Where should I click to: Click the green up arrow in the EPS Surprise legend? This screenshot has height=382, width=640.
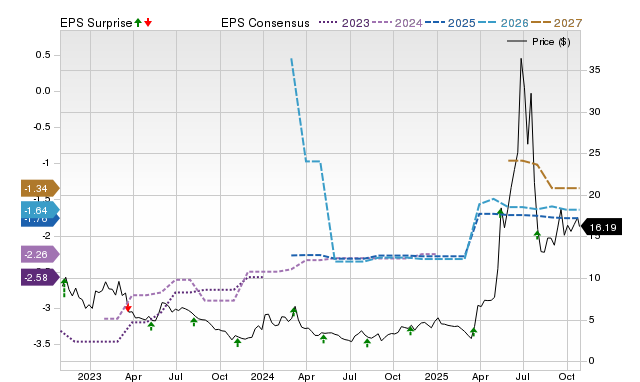point(138,23)
